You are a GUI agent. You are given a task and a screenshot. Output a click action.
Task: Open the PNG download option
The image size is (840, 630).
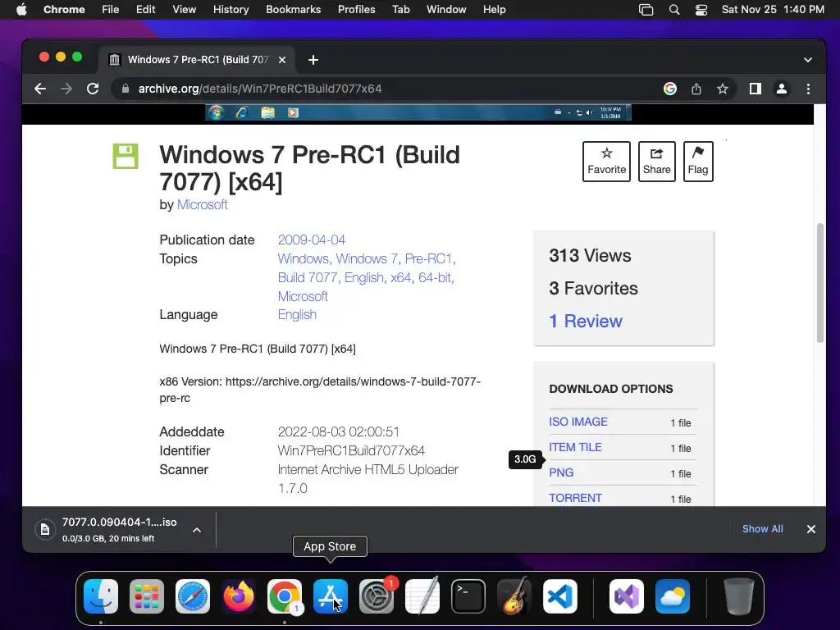[561, 472]
